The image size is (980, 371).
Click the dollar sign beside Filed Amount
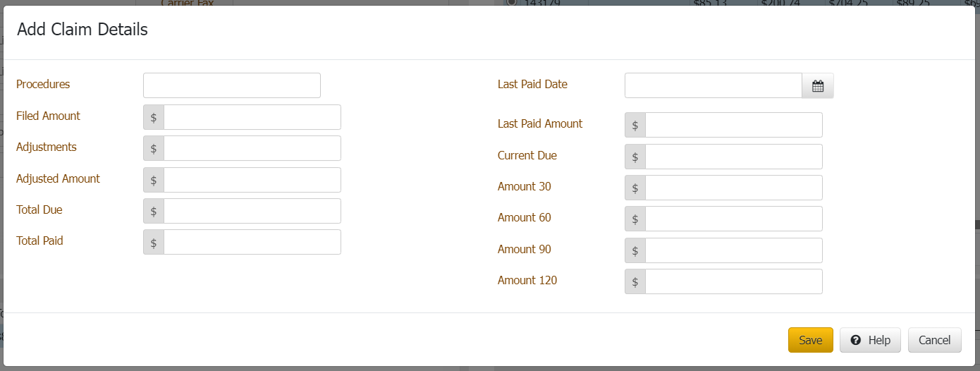pyautogui.click(x=154, y=117)
